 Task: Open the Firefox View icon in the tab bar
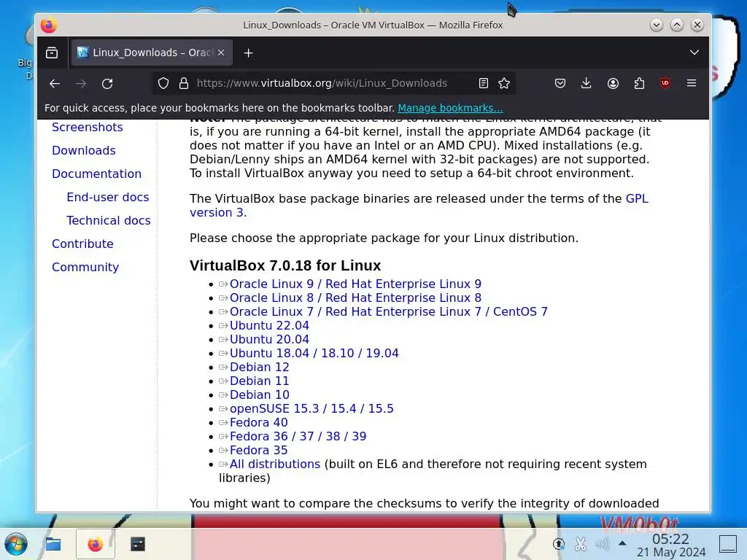52,52
